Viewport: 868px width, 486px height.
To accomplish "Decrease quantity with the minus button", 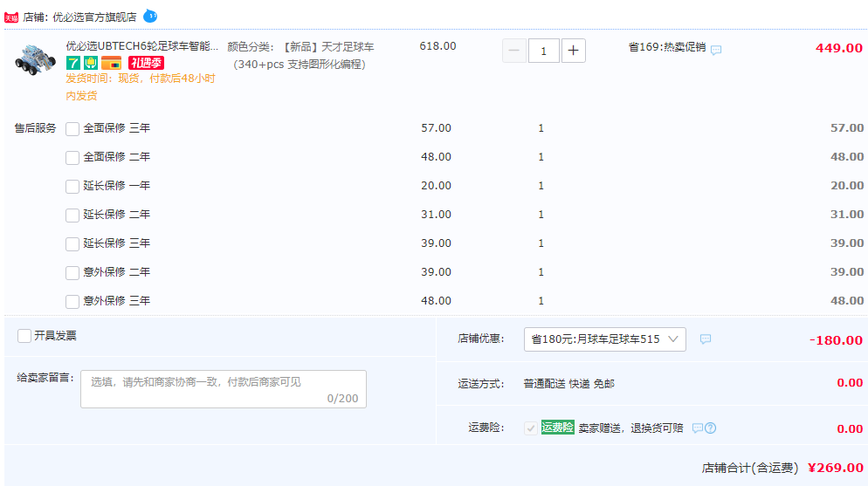I will (513, 51).
